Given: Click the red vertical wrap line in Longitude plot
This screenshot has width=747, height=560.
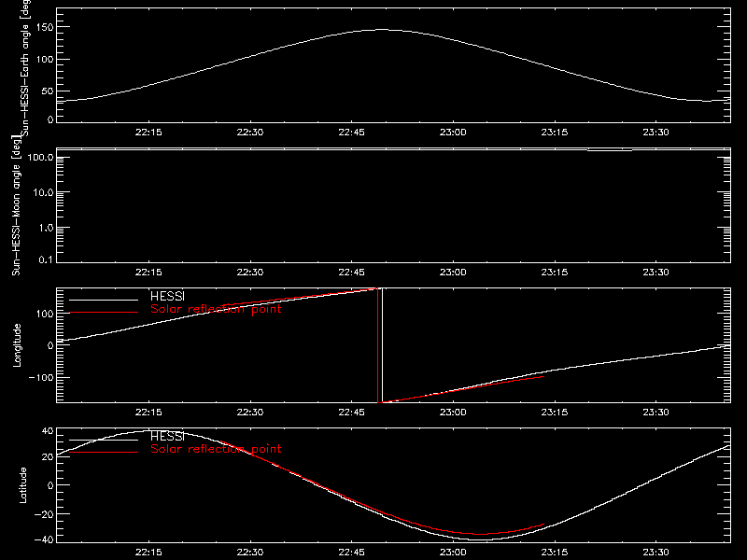Looking at the screenshot, I should tap(378, 345).
